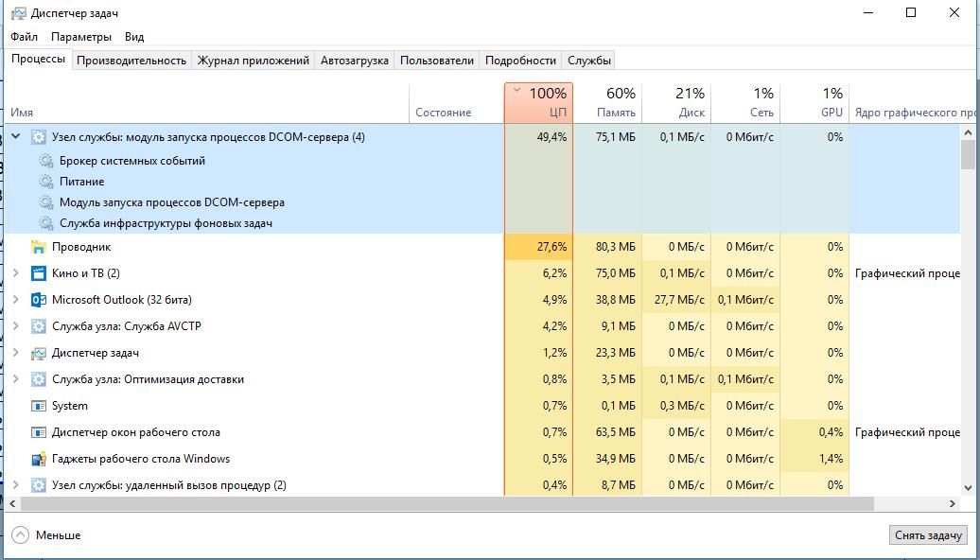Viewport: 980px width, 560px height.
Task: Click the Питание service gear icon
Action: pyautogui.click(x=46, y=182)
